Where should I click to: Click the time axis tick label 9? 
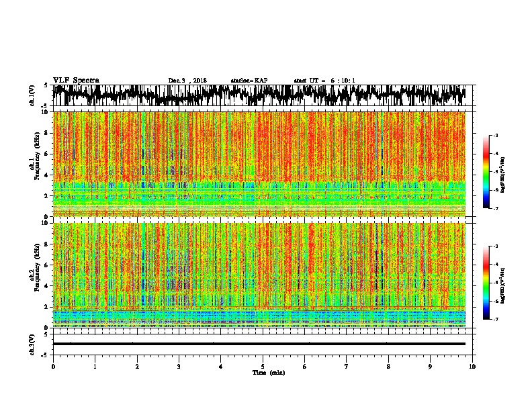[x=430, y=367]
